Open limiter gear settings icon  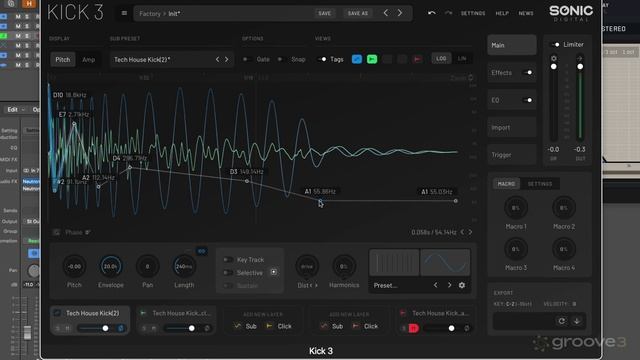click(x=553, y=58)
